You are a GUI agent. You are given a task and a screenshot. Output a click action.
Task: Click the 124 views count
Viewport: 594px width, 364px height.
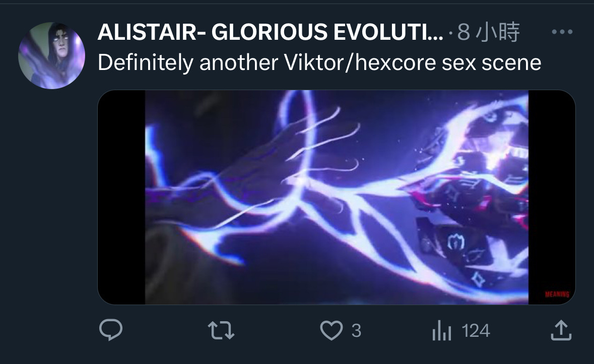[x=476, y=331]
